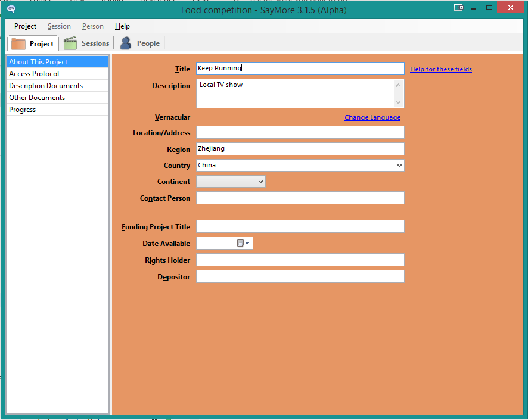Expand the Country dropdown showing China
This screenshot has height=420, width=528.
(x=399, y=165)
